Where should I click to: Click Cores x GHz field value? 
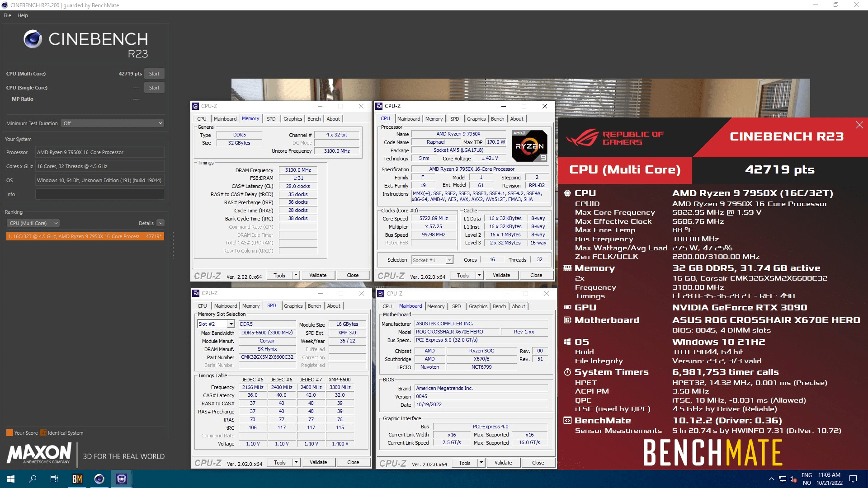(100, 166)
